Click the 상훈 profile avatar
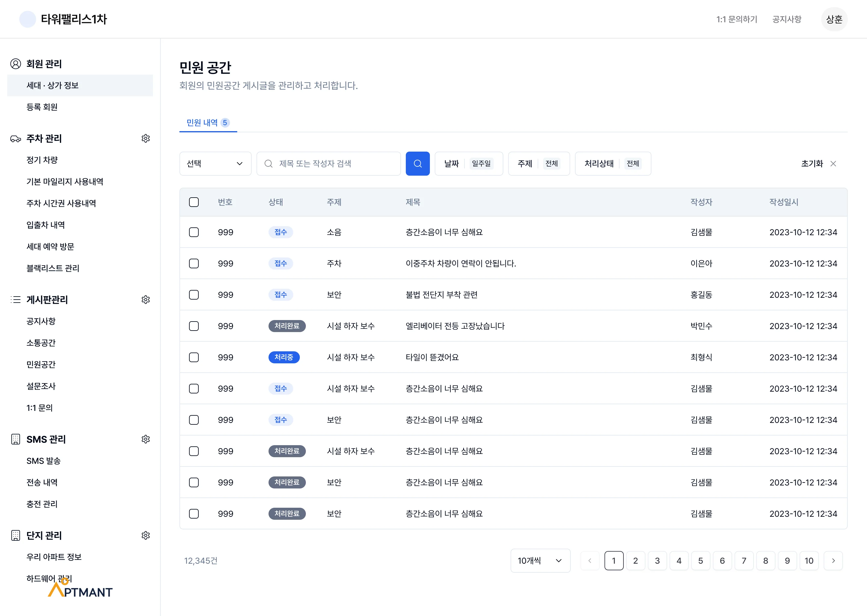This screenshot has height=616, width=867. pos(834,19)
